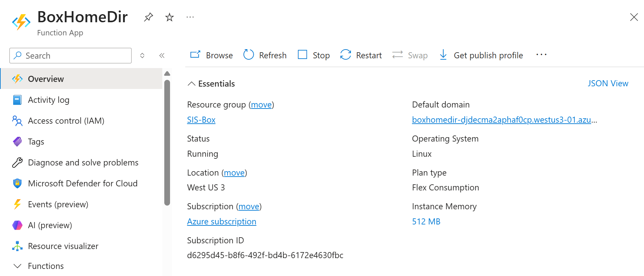644x276 pixels.
Task: Pin the BoxHomeDir resource to dashboard
Action: point(148,17)
